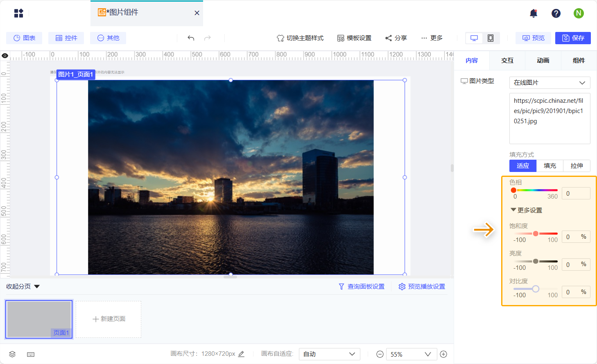The image size is (597, 364).
Task: Click the 饱和度 saturation slider handle
Action: click(x=536, y=233)
